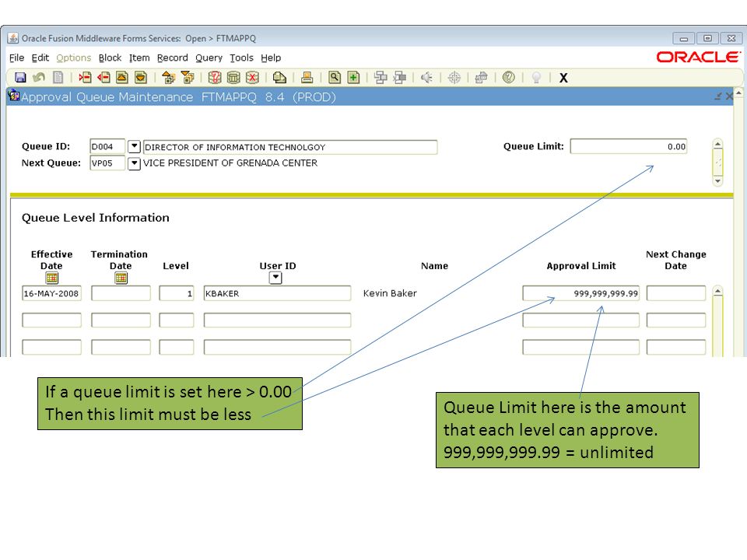Image resolution: width=747 pixels, height=560 pixels.
Task: Expand the Next Queue dropdown arrow
Action: pos(135,163)
